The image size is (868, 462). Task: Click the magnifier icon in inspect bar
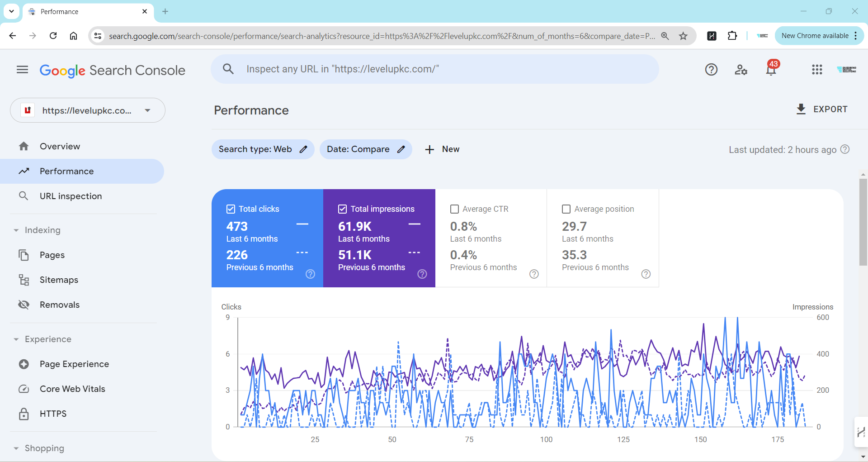point(228,69)
